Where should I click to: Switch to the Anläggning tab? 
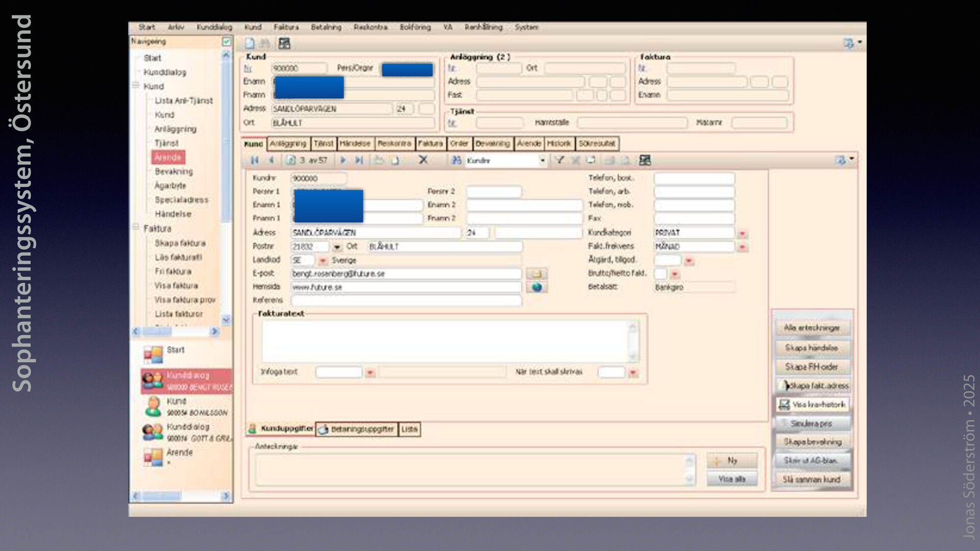tap(288, 144)
